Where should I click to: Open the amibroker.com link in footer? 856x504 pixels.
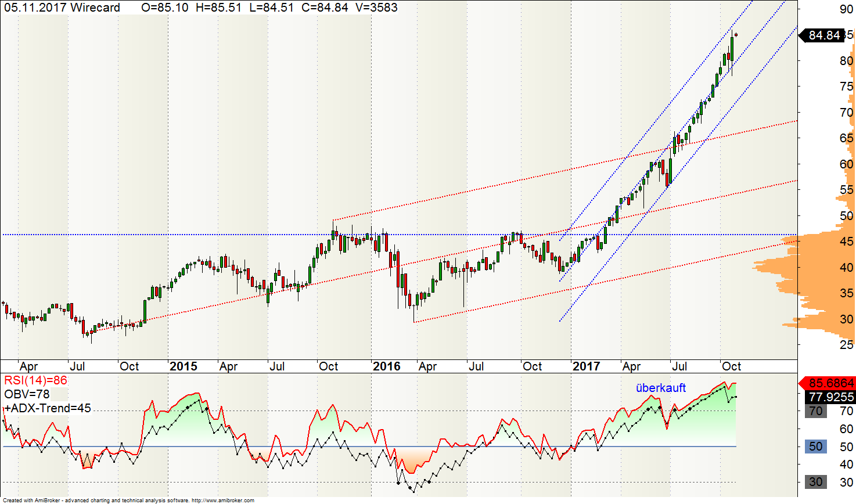222,501
